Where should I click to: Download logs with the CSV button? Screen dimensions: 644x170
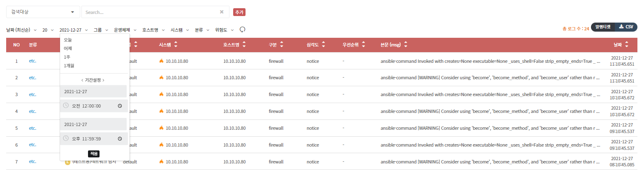coord(626,27)
